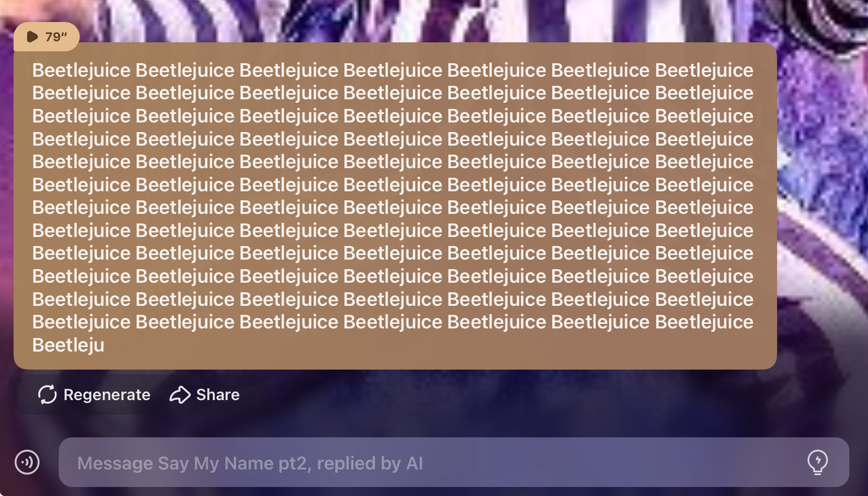Click the first Beetlejuice word in the reply
The width and height of the screenshot is (868, 496).
pyautogui.click(x=81, y=71)
